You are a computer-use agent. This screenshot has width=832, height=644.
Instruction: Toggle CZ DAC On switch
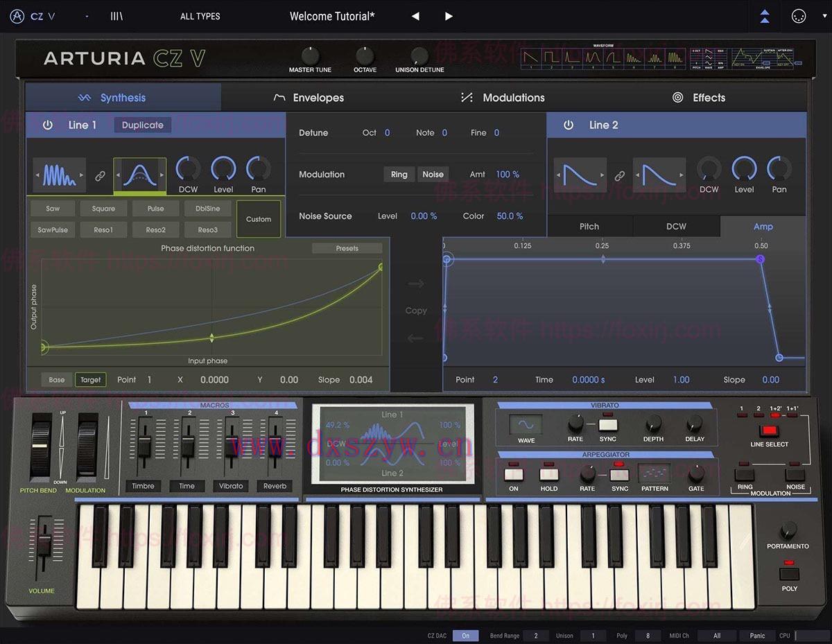pos(466,635)
